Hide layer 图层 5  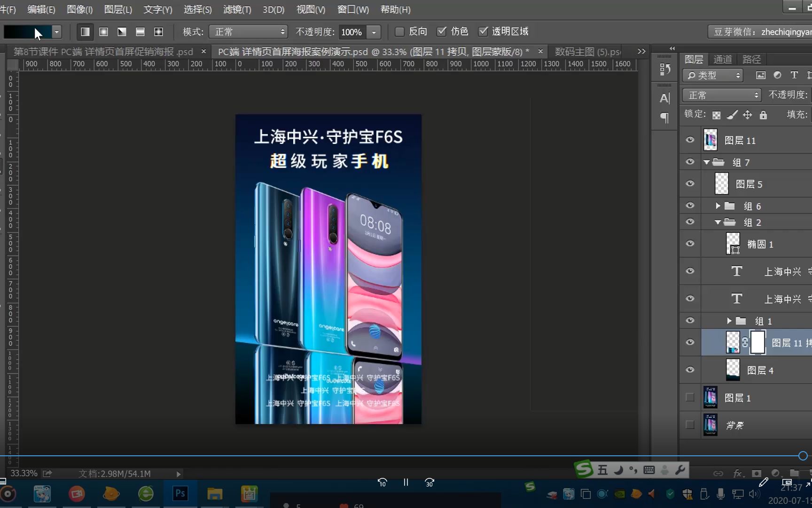click(690, 183)
